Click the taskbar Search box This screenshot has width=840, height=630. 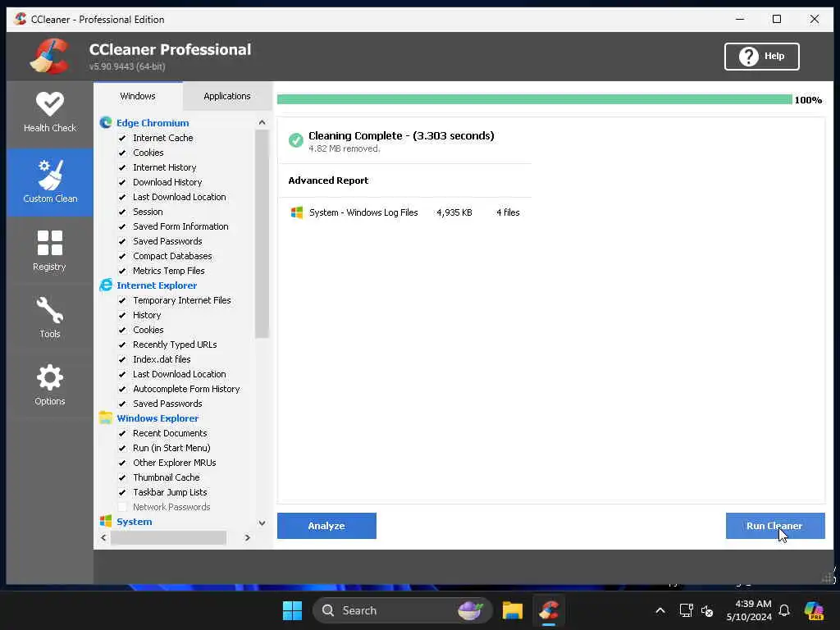click(402, 610)
